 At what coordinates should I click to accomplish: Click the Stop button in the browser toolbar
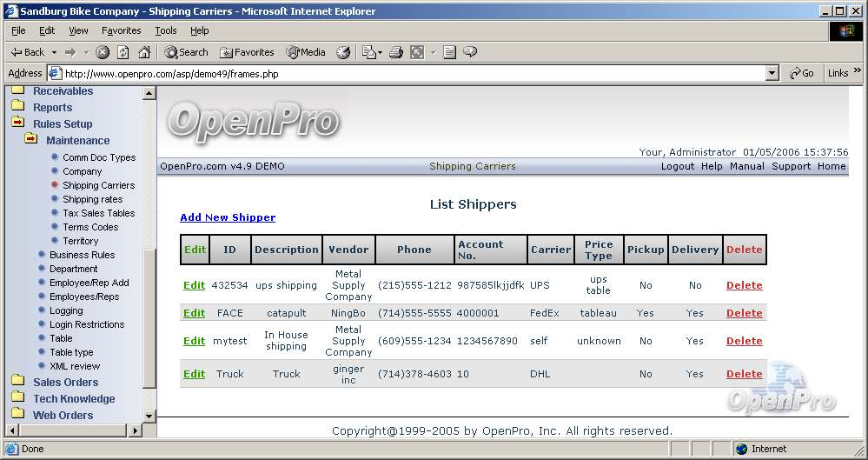pos(103,52)
